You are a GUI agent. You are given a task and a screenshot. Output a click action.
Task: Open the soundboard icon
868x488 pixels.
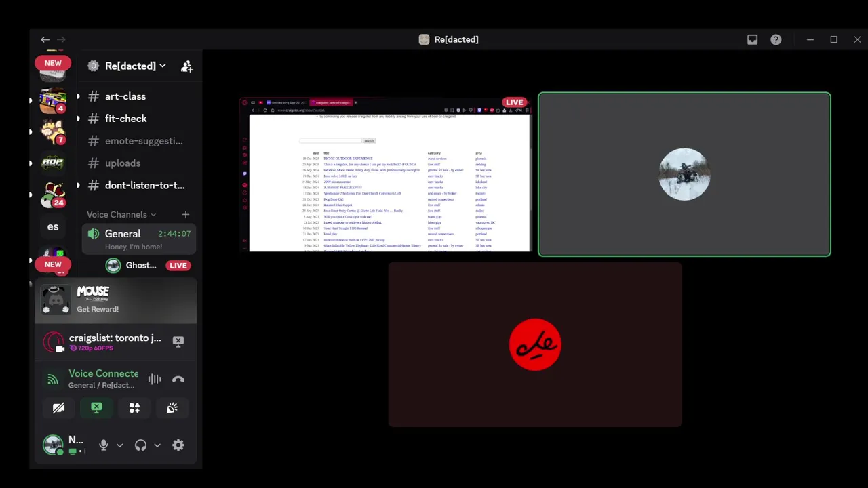tap(172, 407)
